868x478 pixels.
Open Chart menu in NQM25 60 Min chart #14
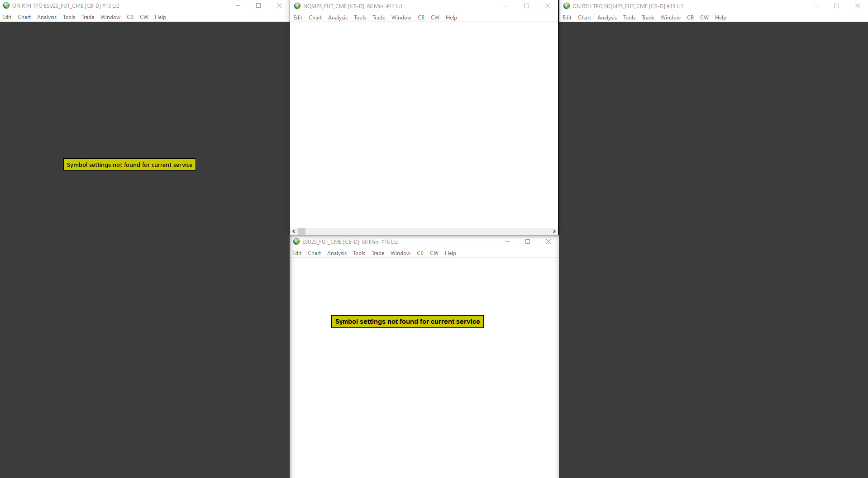315,18
